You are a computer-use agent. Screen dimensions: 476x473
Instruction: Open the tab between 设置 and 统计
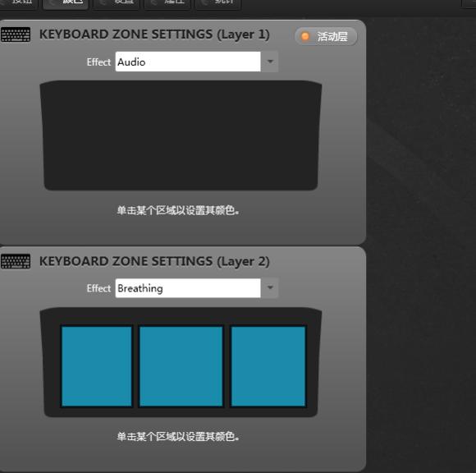[167, 3]
